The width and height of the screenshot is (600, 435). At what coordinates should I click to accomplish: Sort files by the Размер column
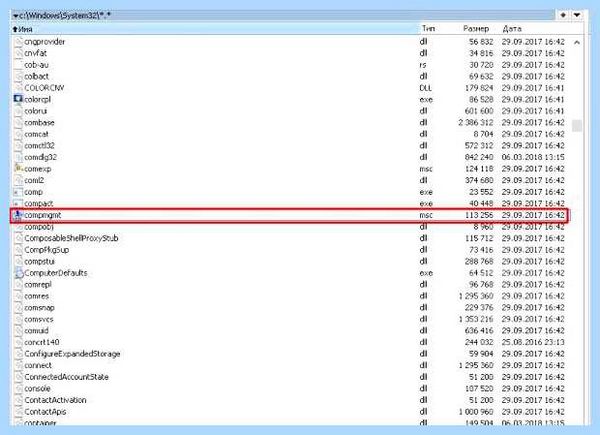pos(476,28)
